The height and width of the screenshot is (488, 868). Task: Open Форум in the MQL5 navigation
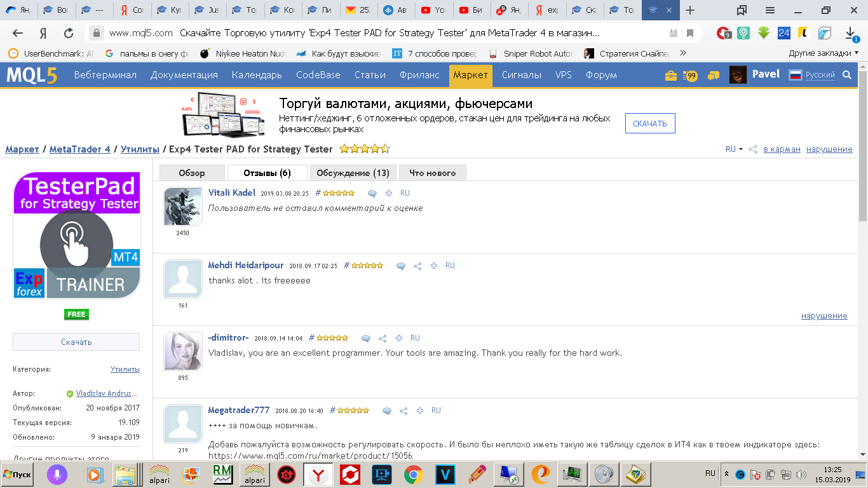(x=601, y=75)
